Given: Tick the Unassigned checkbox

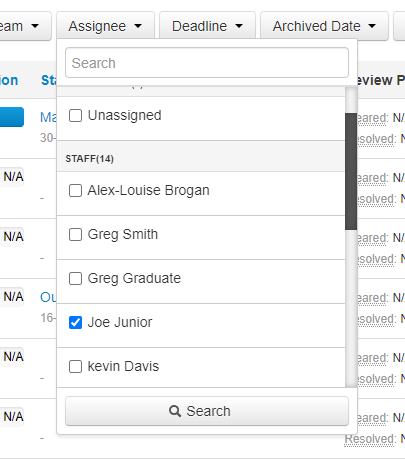Looking at the screenshot, I should click(x=75, y=116).
